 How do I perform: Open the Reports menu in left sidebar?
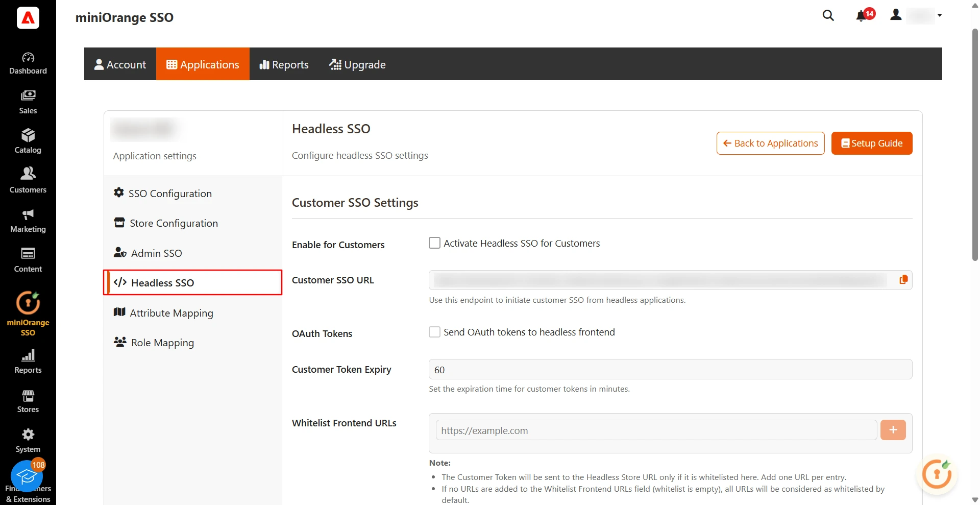(x=28, y=362)
